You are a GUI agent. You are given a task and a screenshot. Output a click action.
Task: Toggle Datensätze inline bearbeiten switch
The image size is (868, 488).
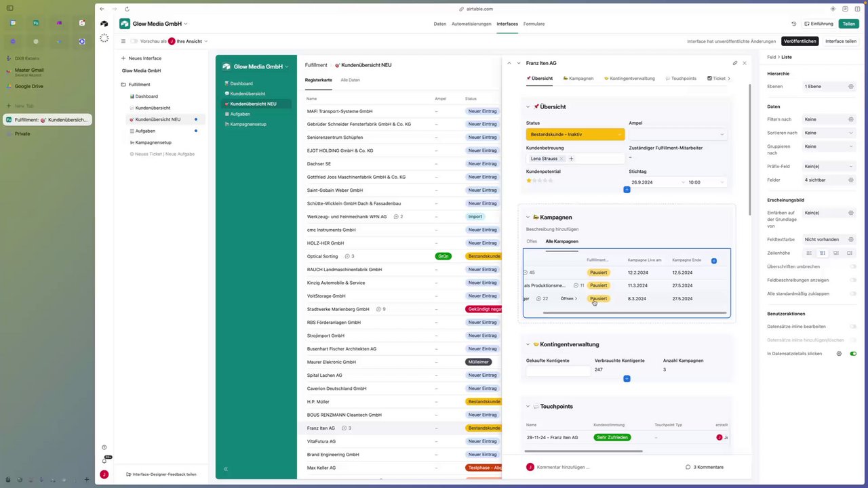click(853, 327)
